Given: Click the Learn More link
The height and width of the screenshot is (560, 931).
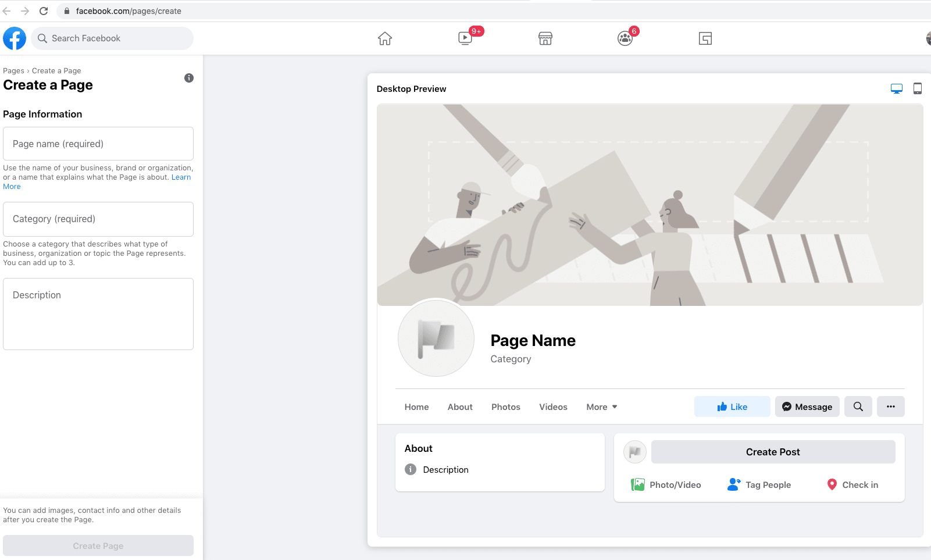Looking at the screenshot, I should [x=181, y=177].
